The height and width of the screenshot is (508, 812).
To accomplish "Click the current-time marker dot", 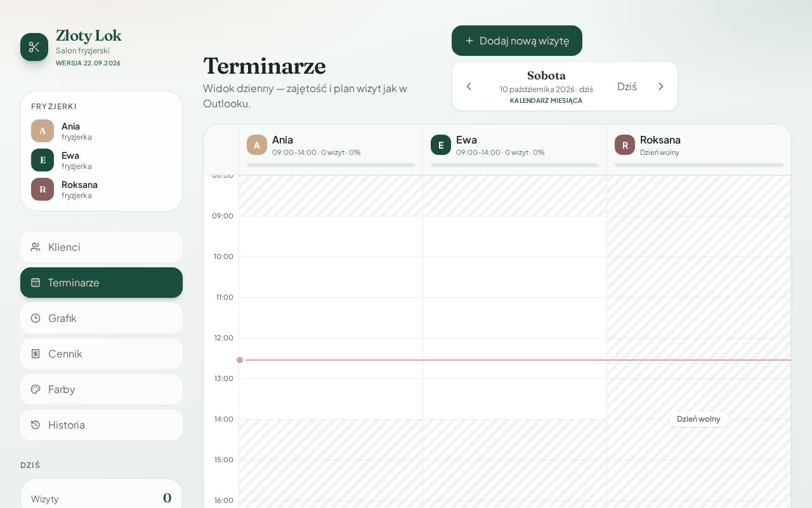I will click(240, 360).
